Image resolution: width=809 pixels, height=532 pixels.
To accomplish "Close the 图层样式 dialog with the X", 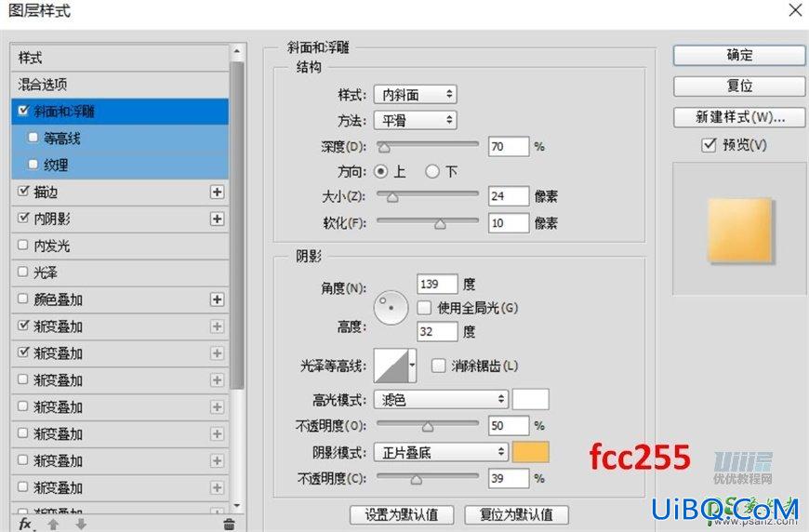I will (x=796, y=9).
